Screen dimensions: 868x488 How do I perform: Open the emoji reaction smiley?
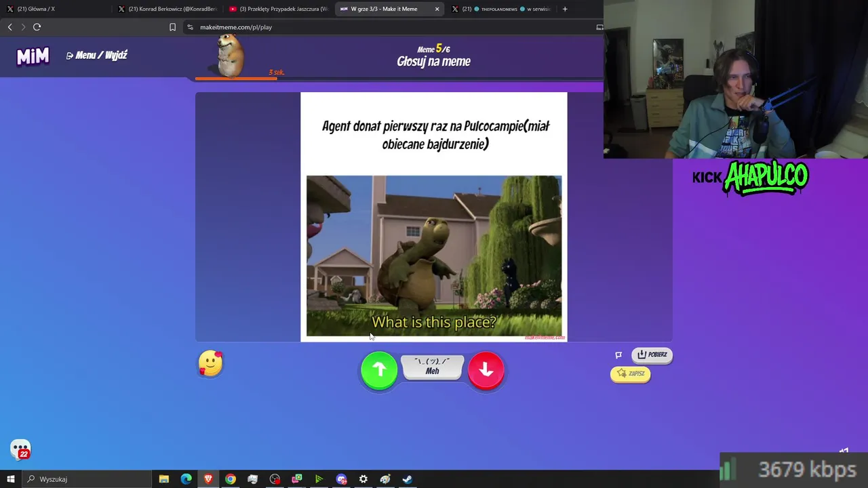210,363
